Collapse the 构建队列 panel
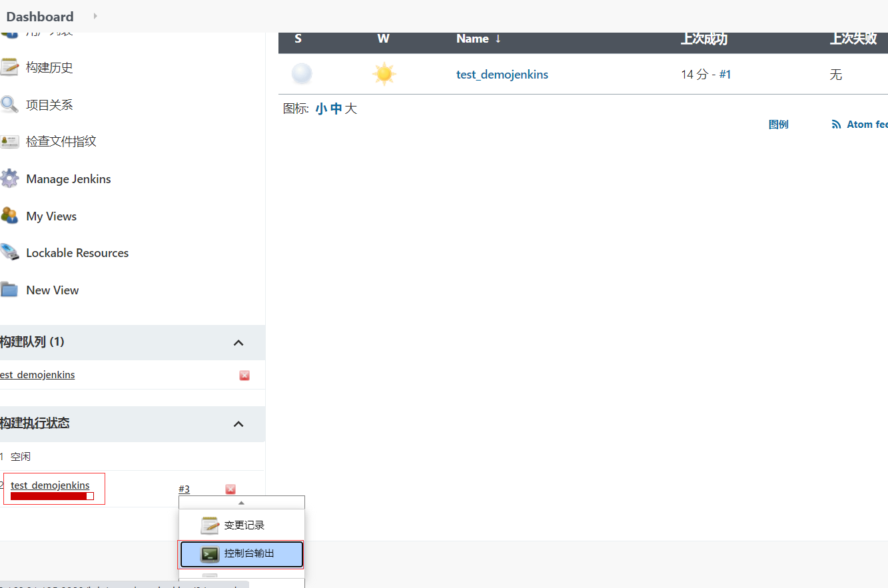888x588 pixels. pyautogui.click(x=238, y=342)
